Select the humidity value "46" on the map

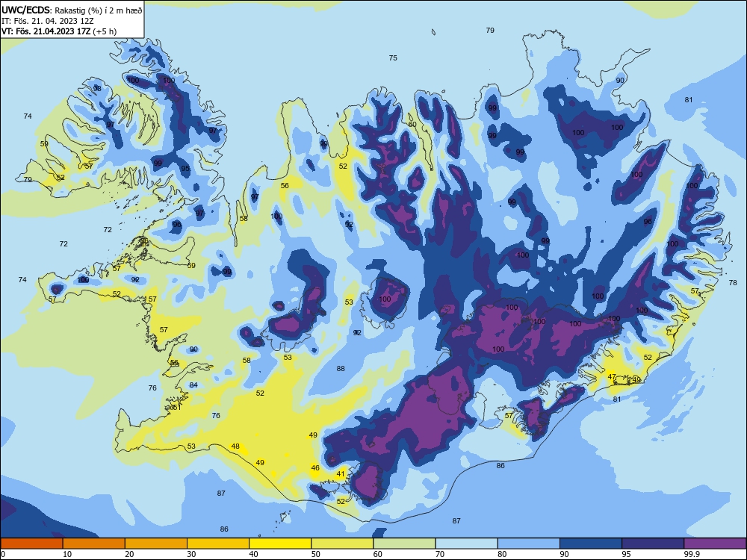click(x=315, y=468)
